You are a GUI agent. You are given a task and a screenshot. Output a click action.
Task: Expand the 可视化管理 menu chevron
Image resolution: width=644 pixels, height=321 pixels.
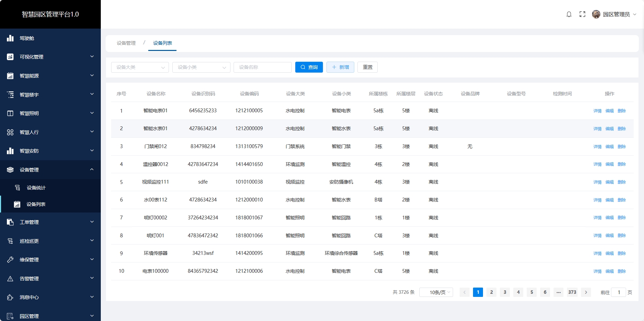(x=92, y=56)
